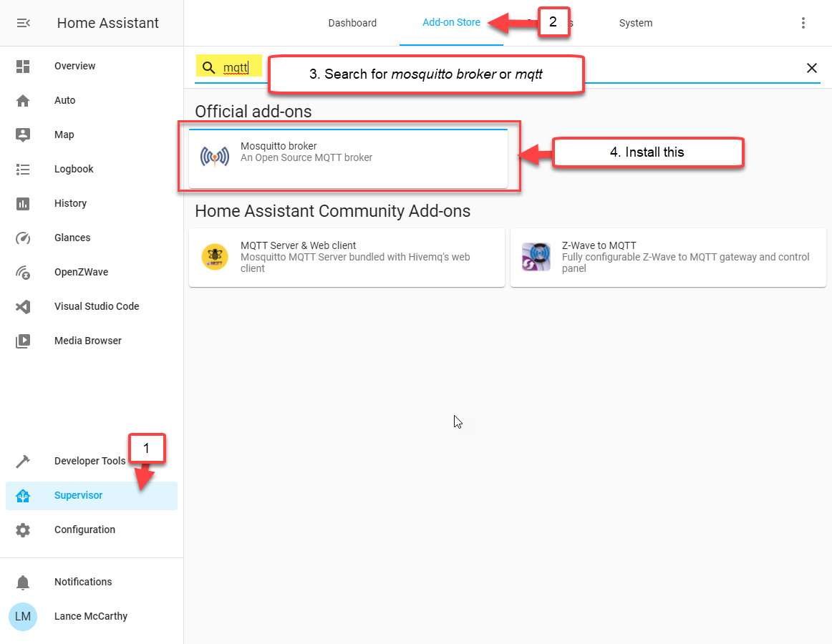Viewport: 832px width, 644px height.
Task: Open the Glances gauge icon
Action: click(x=23, y=238)
